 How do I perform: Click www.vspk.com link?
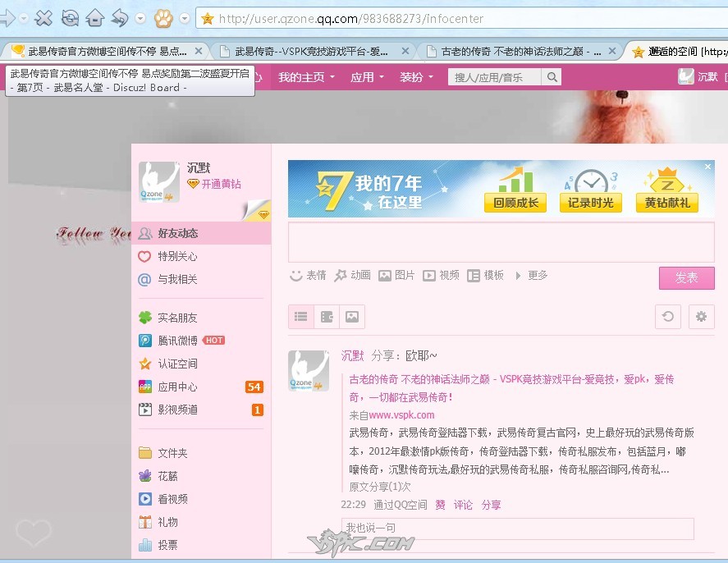click(401, 415)
